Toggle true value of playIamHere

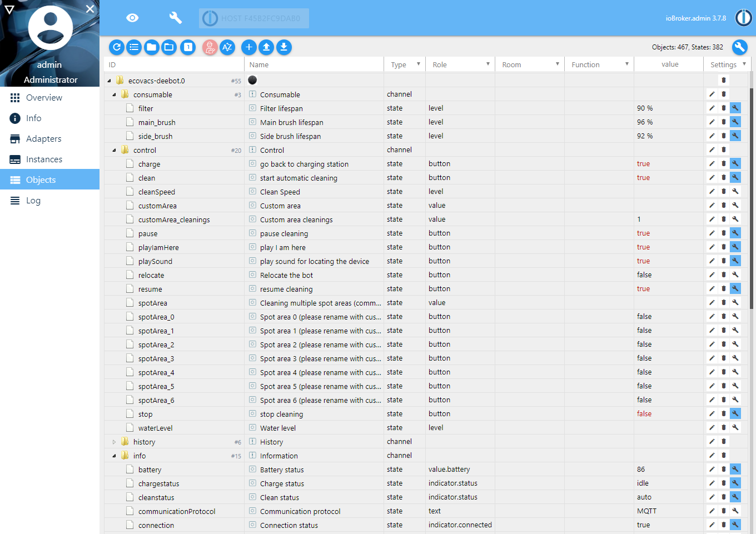coord(643,247)
